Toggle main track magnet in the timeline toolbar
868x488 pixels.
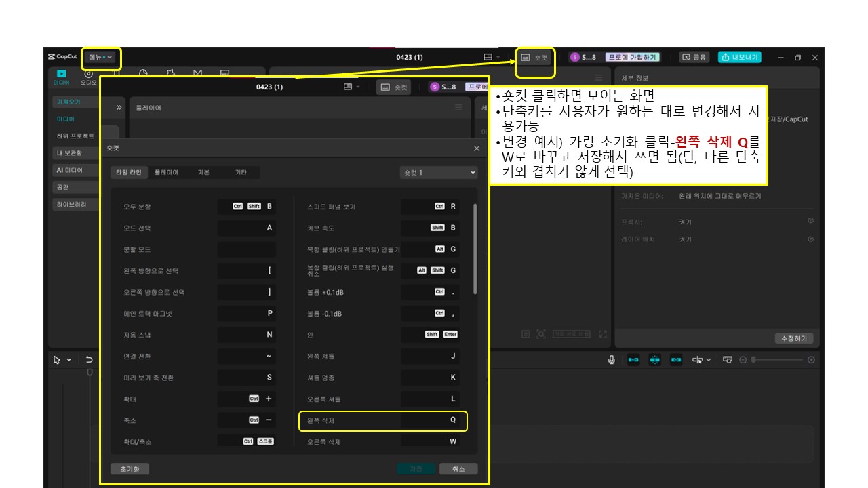633,360
